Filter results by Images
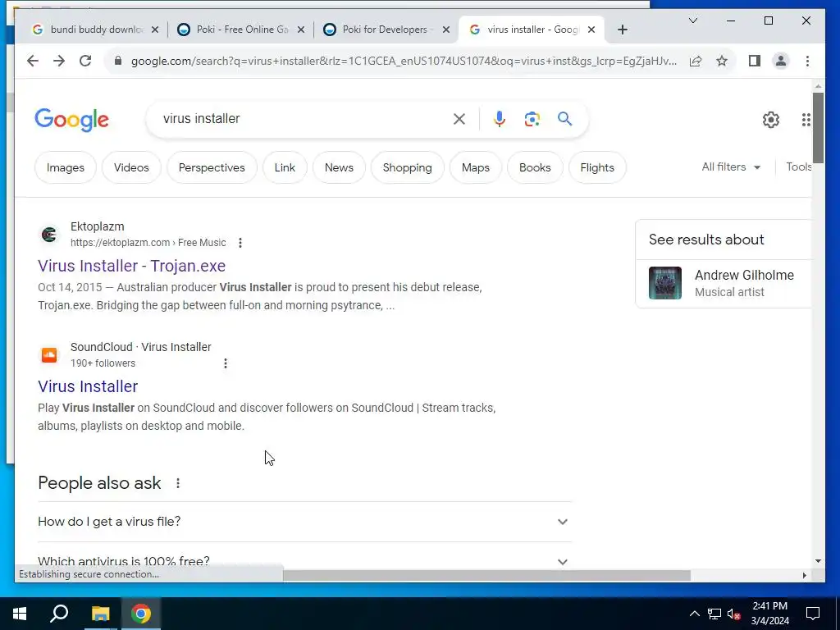 click(x=66, y=167)
